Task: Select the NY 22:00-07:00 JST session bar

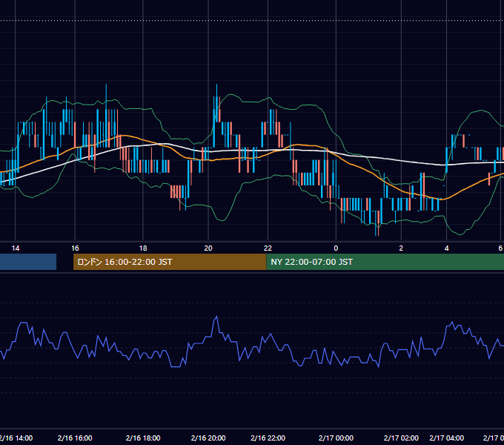Action: pyautogui.click(x=385, y=262)
